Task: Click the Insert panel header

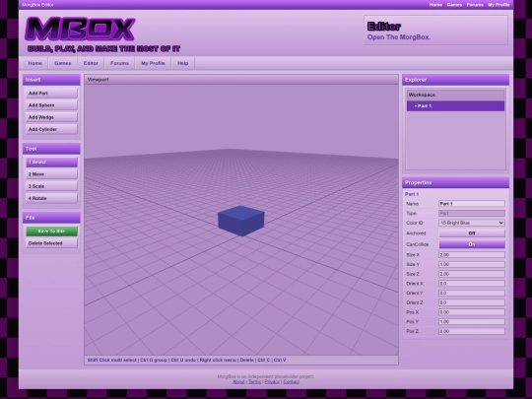Action: tap(51, 80)
